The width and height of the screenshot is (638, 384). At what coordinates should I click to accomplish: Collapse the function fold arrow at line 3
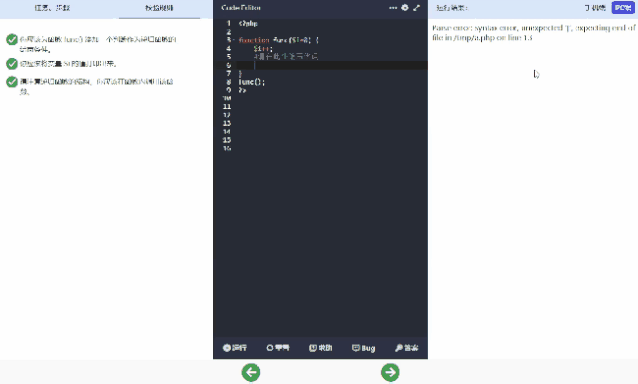[x=234, y=40]
